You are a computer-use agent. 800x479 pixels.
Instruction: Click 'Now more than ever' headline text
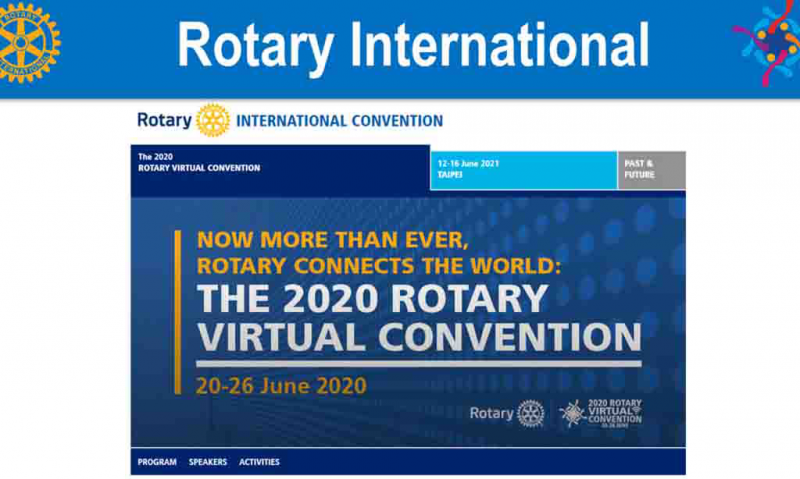(x=333, y=240)
